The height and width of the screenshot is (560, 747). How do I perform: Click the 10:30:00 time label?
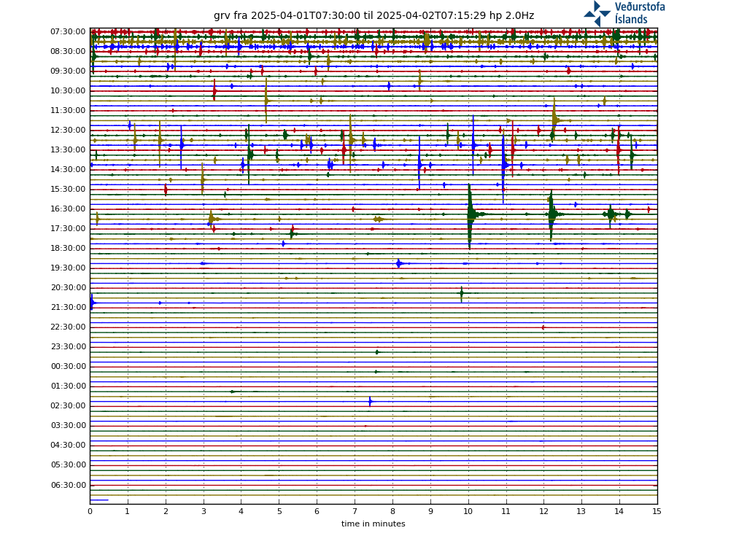[68, 91]
